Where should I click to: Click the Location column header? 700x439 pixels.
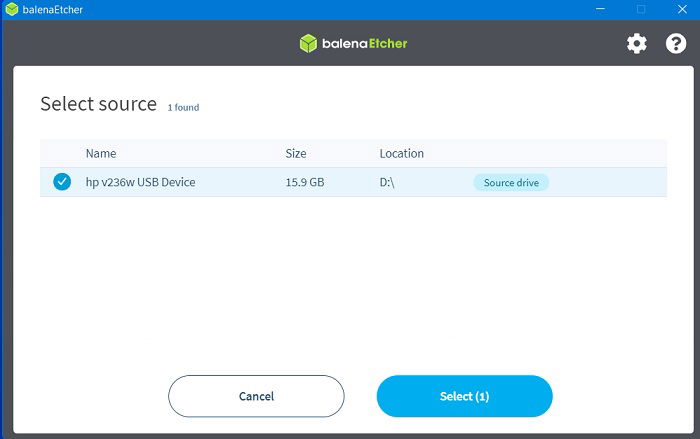tap(402, 154)
